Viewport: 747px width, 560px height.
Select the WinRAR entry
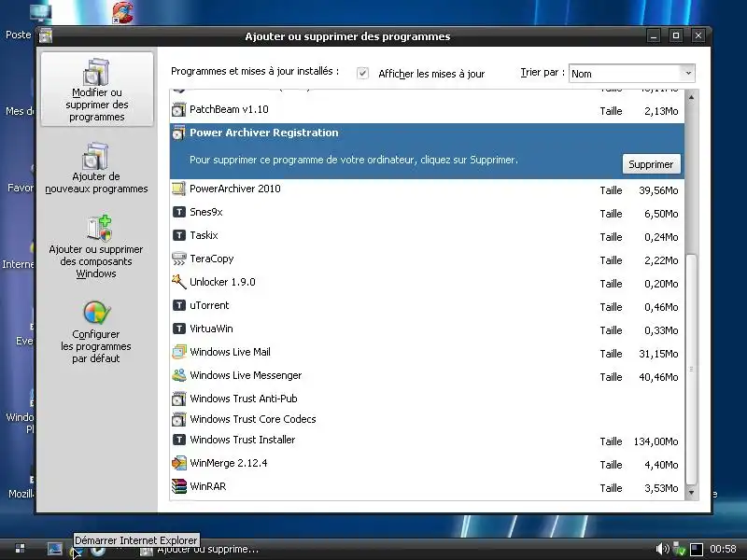pyautogui.click(x=427, y=487)
